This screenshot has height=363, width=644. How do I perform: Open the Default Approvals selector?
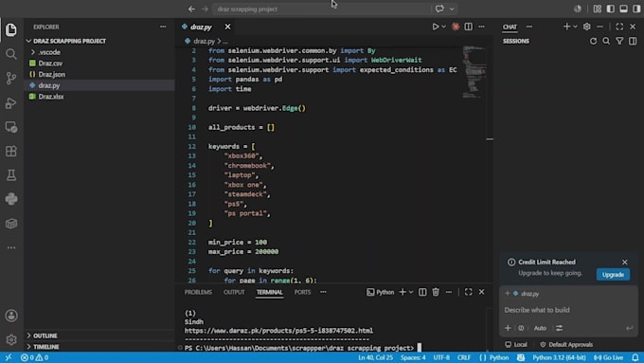point(566,344)
